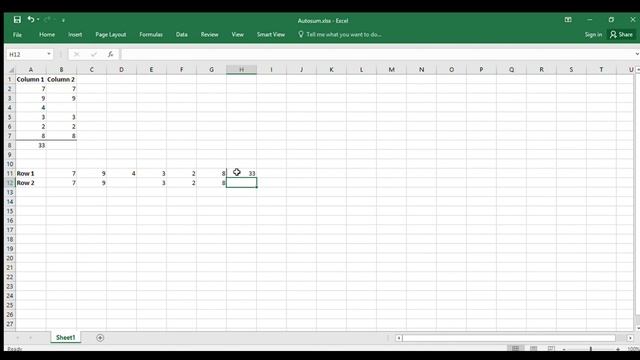Open the Page Layout tab
640x360 pixels.
pyautogui.click(x=111, y=35)
